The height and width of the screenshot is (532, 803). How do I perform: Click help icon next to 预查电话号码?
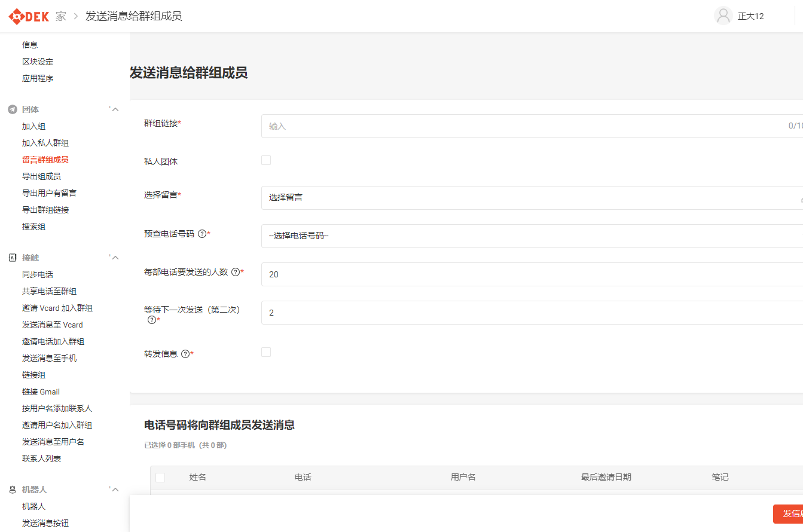201,234
